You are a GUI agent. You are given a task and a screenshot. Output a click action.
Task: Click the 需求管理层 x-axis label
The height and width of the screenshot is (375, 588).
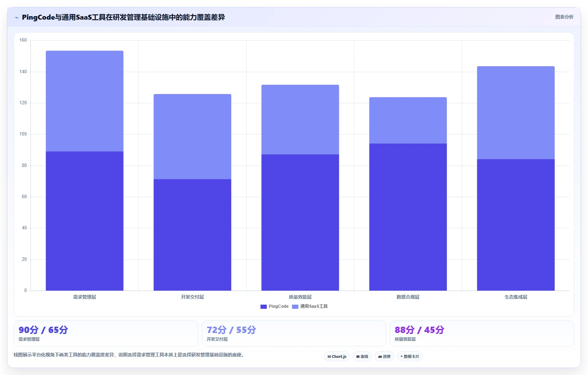(84, 297)
